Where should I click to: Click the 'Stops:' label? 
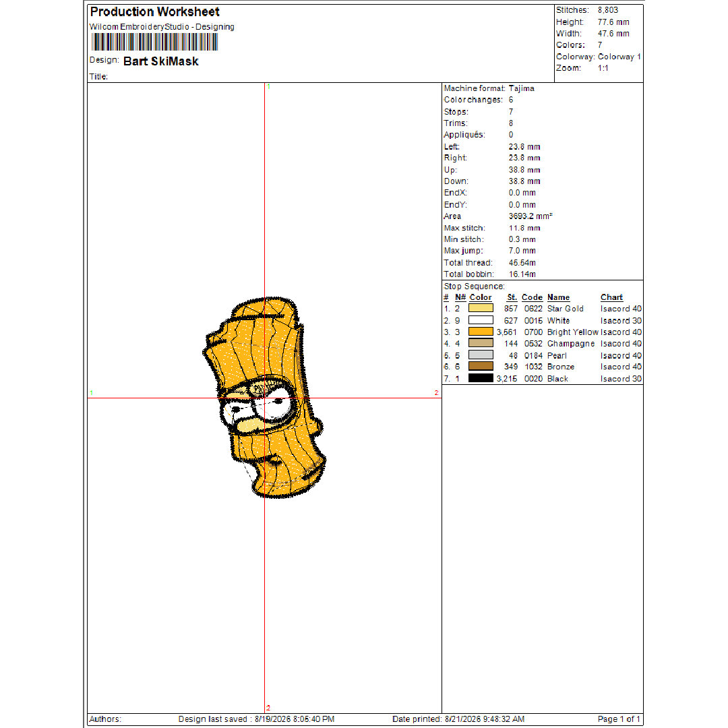coord(456,112)
